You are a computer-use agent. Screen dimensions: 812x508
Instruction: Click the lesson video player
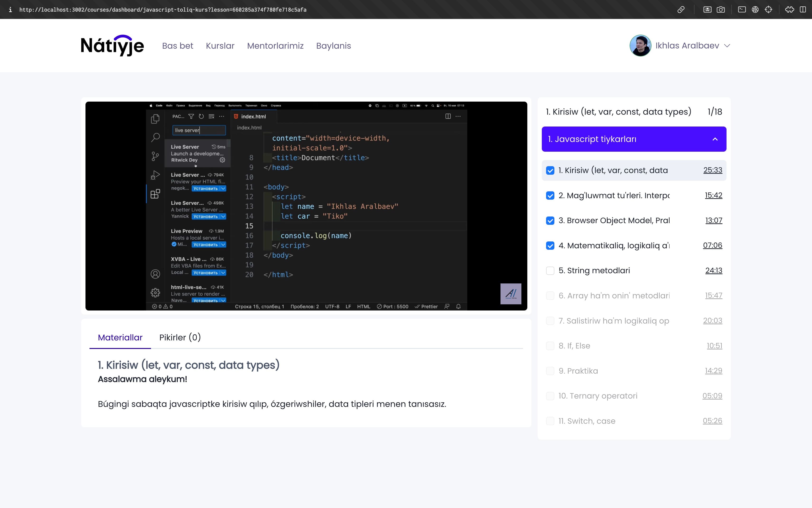[306, 206]
